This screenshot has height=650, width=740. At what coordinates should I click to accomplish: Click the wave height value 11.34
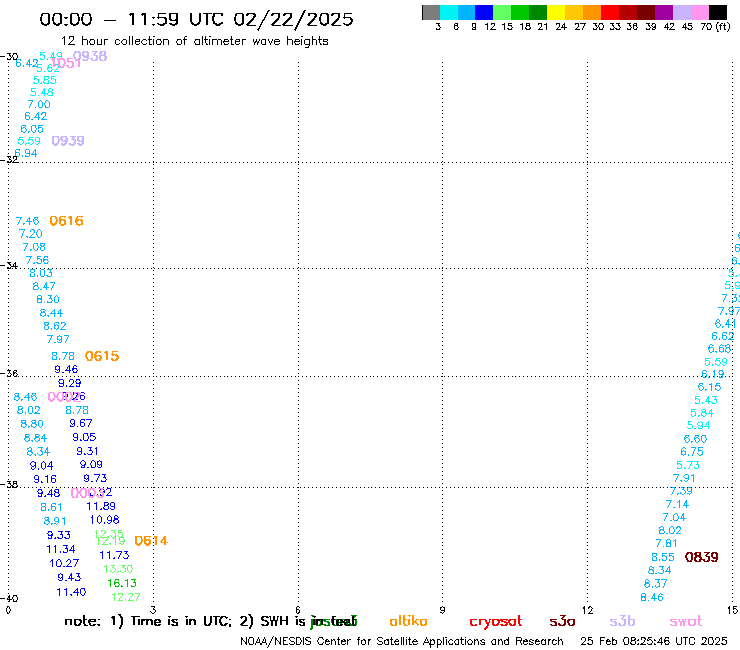[x=60, y=549]
